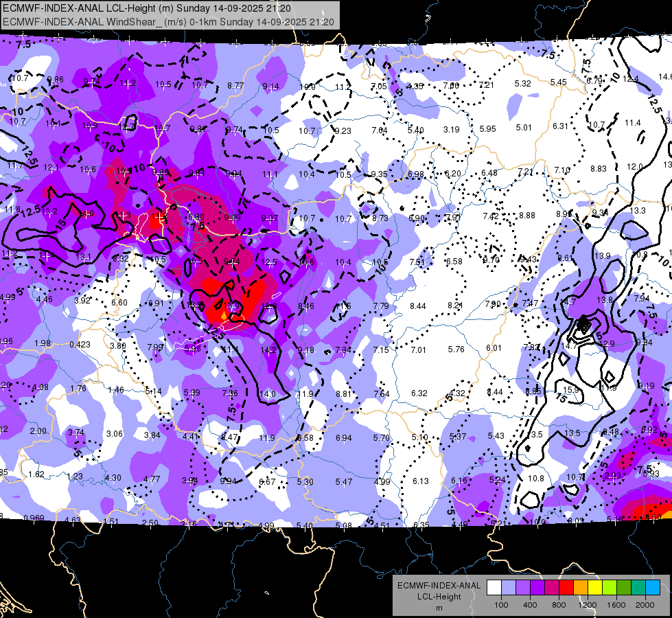Click the map value 6.20
This screenshot has width=672, height=618.
tap(452, 173)
